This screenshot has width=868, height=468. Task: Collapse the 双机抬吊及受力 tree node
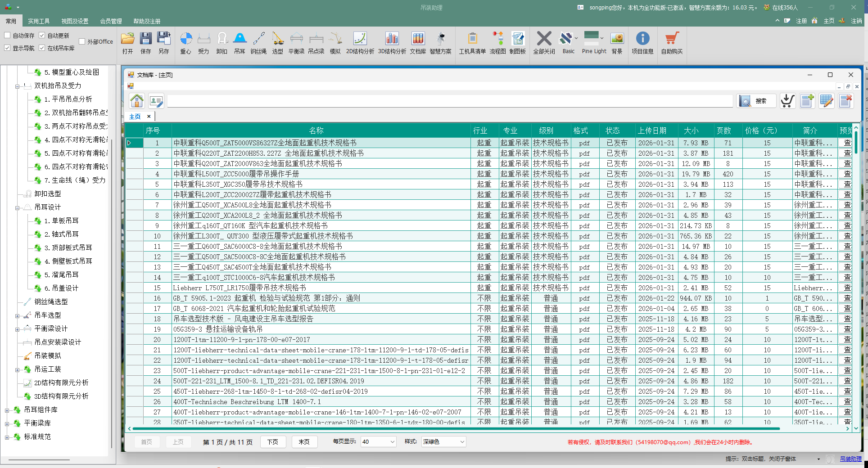(x=17, y=86)
